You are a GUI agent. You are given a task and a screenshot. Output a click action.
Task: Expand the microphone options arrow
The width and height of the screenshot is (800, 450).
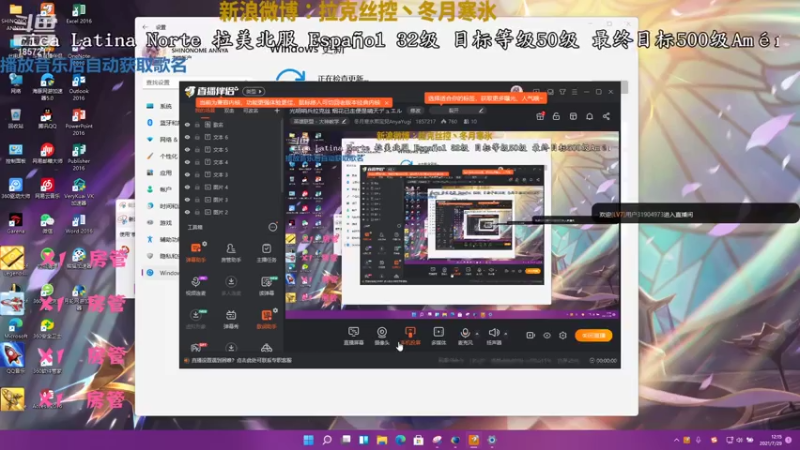pyautogui.click(x=477, y=334)
